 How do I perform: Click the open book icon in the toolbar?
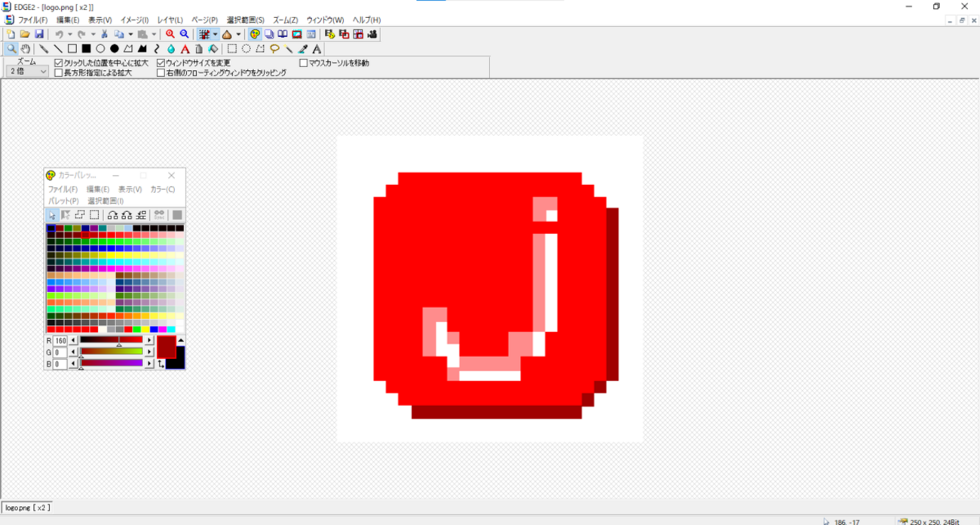[x=283, y=34]
